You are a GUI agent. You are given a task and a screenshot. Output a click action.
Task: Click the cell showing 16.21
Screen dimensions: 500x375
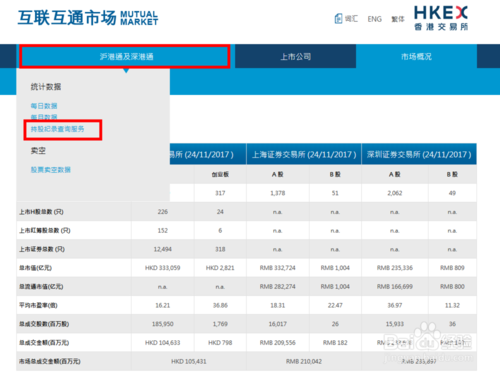coord(163,305)
